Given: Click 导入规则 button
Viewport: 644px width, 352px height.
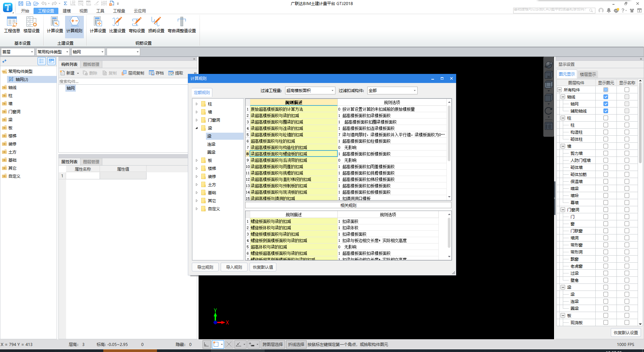Looking at the screenshot, I should (234, 267).
